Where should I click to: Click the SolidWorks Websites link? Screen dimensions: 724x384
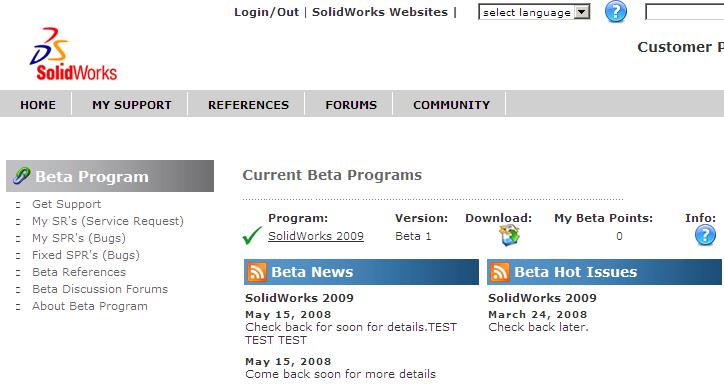(380, 12)
